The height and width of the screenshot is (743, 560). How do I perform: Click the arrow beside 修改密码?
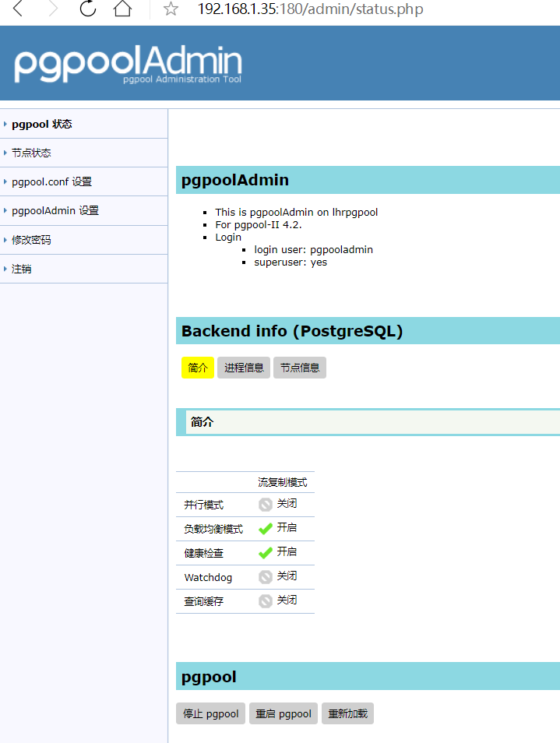(x=5, y=240)
